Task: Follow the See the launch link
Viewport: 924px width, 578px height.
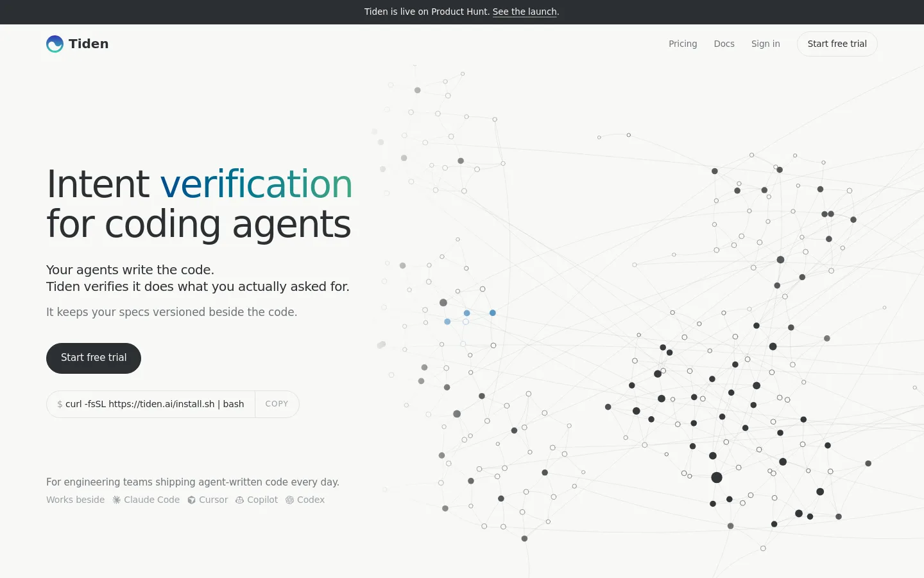Action: pyautogui.click(x=525, y=12)
